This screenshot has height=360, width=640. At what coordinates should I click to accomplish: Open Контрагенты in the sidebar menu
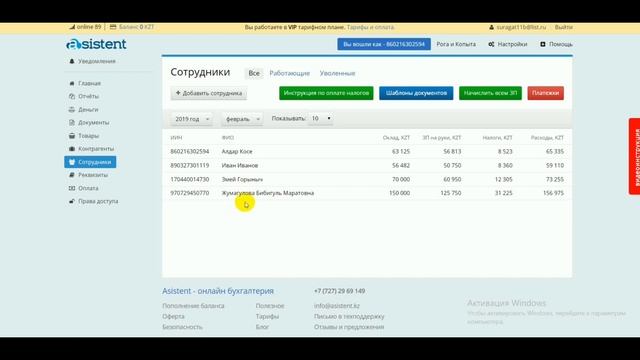[96, 149]
